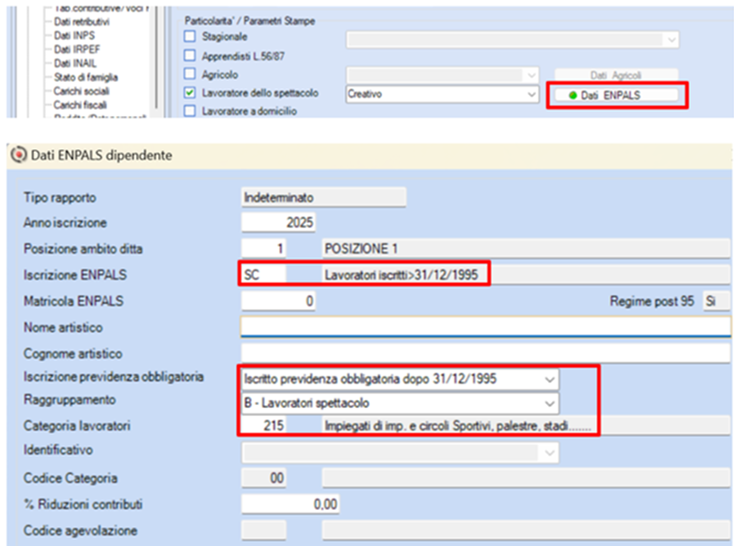
Task: Click the Lavoratori iscritti>31/12/1995 description field
Action: tap(526, 274)
